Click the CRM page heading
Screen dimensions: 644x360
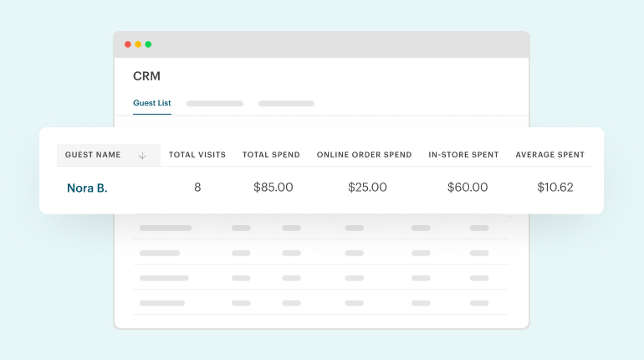pos(146,76)
